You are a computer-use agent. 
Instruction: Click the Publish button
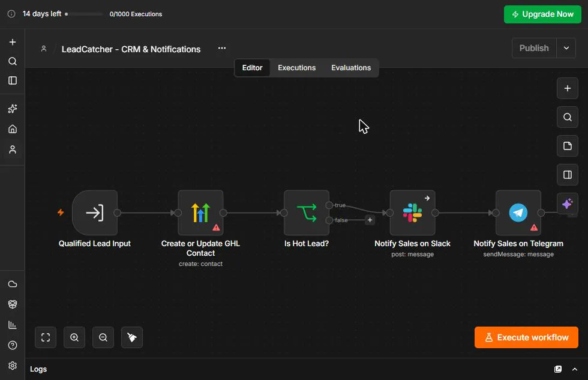534,48
